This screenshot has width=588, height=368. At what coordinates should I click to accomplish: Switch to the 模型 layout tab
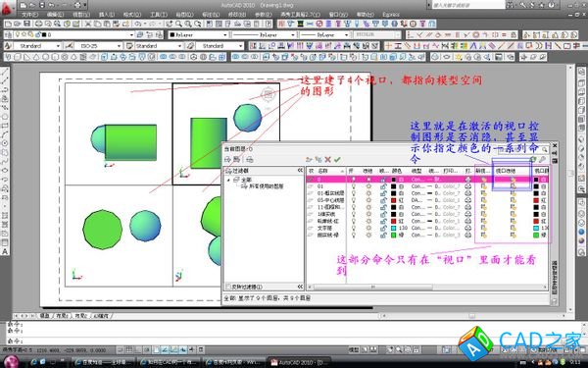[x=44, y=316]
